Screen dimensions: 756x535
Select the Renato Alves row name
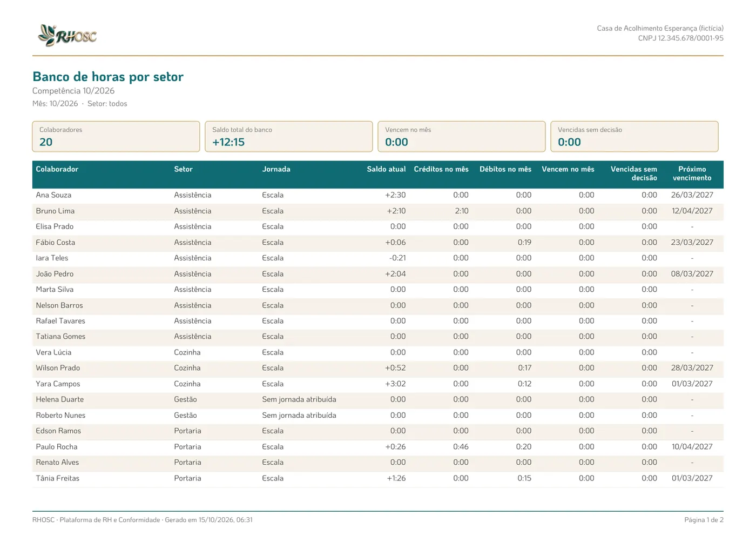point(57,463)
